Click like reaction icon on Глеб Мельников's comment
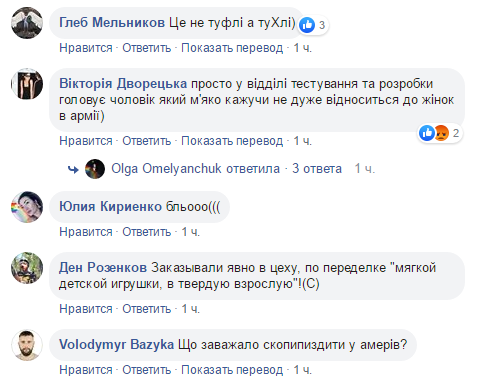 pos(307,25)
